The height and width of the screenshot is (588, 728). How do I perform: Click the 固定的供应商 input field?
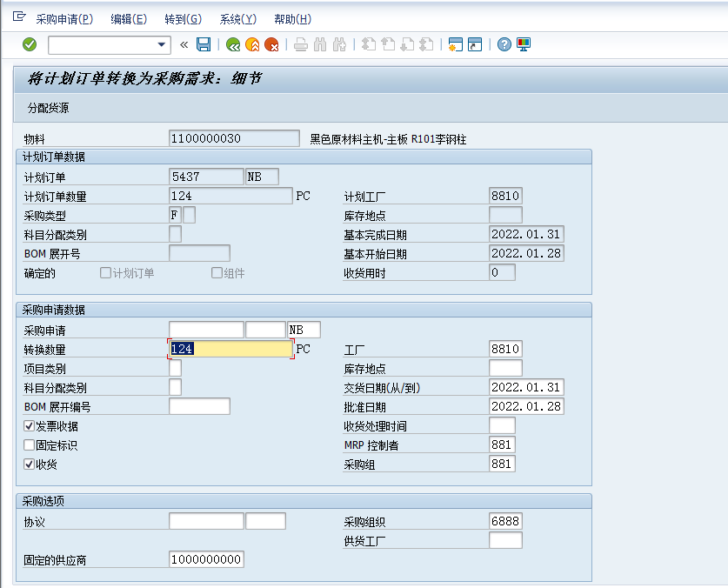[205, 559]
